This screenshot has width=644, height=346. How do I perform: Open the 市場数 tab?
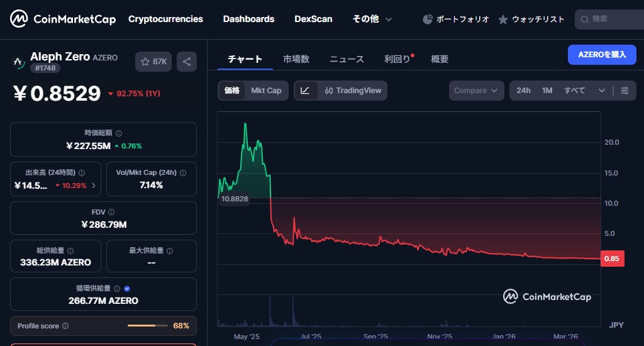click(x=296, y=59)
